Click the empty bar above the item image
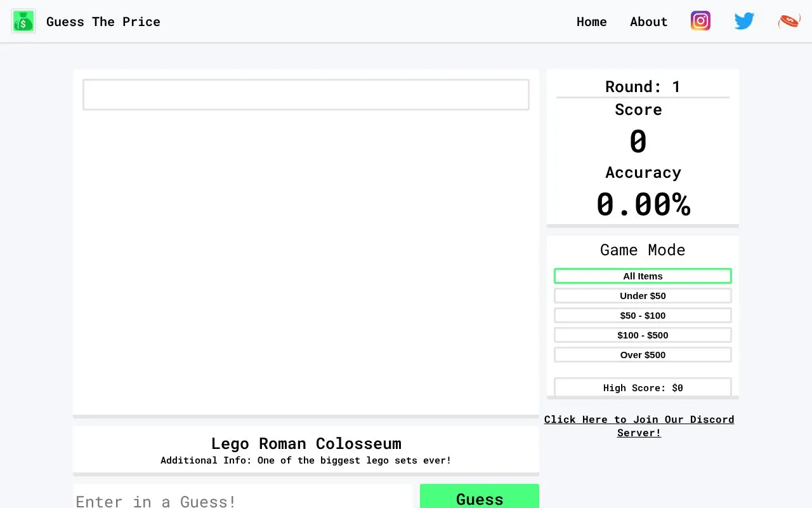The width and height of the screenshot is (812, 508). (x=306, y=95)
